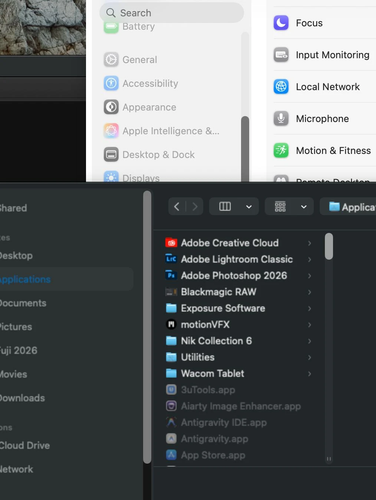This screenshot has height=500, width=376.
Task: Click the Blackmagic RAW icon in Finder
Action: coord(171,292)
